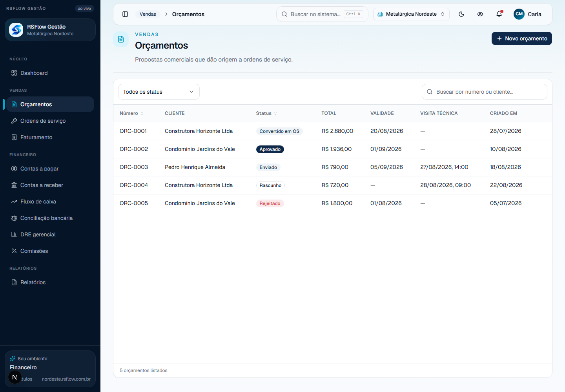The height and width of the screenshot is (392, 565).
Task: Focus the Buscar no sistema search field
Action: coord(322,14)
